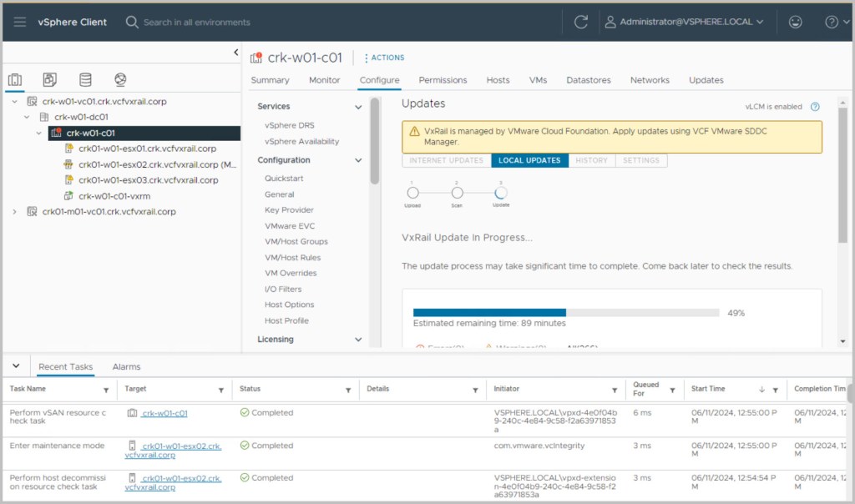Collapse the left navigation pane arrow
Image resolution: width=855 pixels, height=504 pixels.
[x=235, y=53]
